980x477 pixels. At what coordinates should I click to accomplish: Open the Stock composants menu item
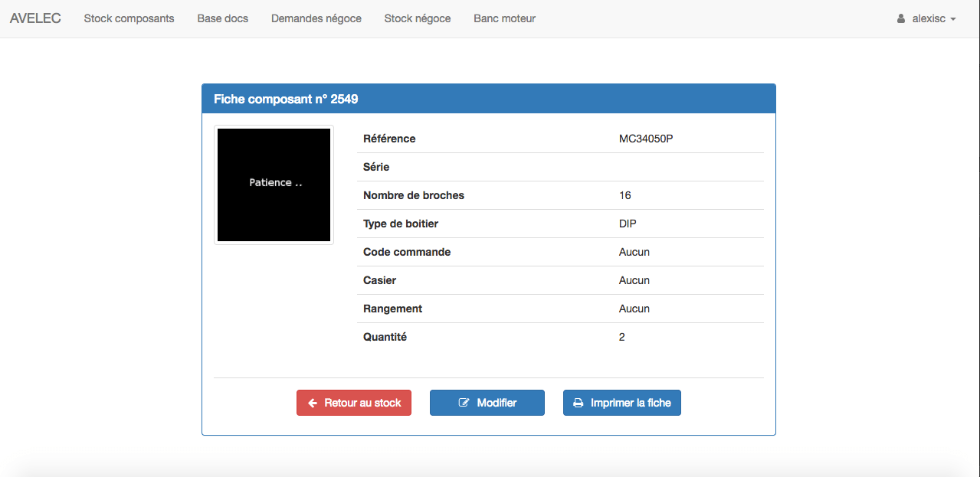pos(129,18)
